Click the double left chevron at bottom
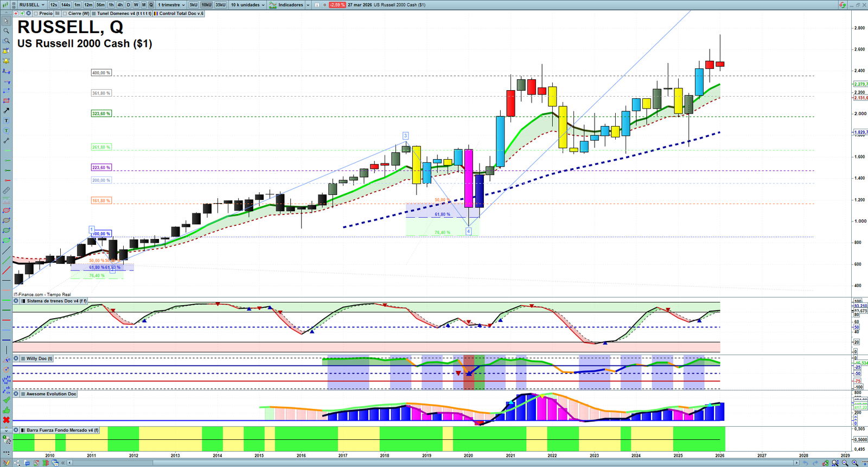This screenshot has width=868, height=467. (63, 463)
